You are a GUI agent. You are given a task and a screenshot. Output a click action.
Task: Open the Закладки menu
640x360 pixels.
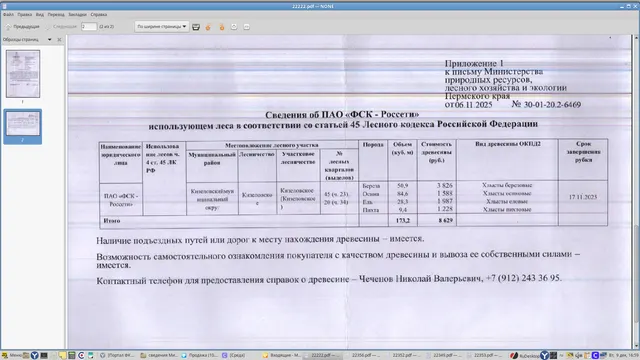77,14
